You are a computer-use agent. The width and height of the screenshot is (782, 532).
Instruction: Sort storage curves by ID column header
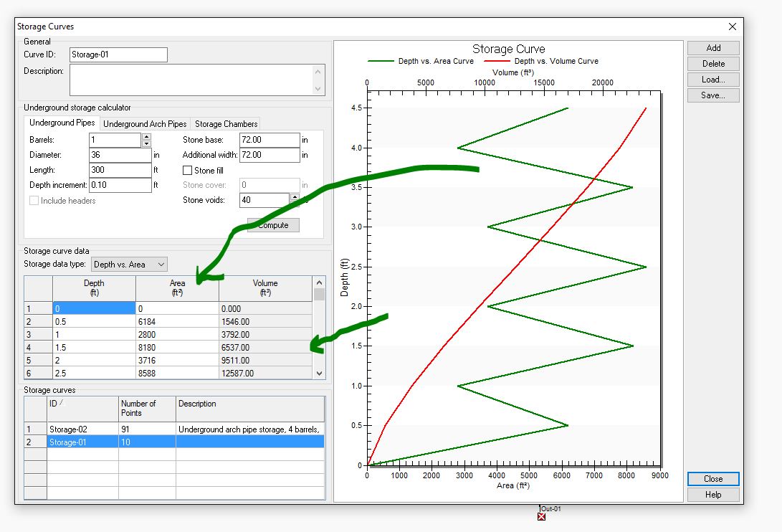pyautogui.click(x=83, y=409)
